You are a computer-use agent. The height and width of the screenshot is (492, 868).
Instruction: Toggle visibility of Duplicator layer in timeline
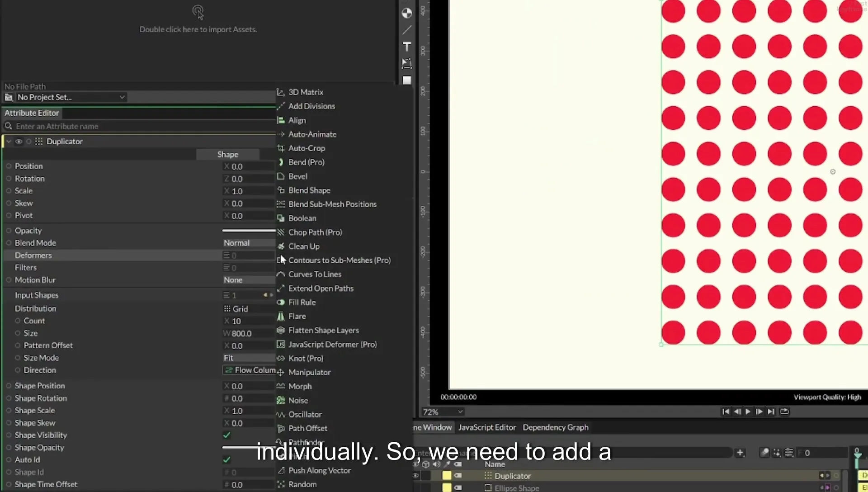click(415, 476)
